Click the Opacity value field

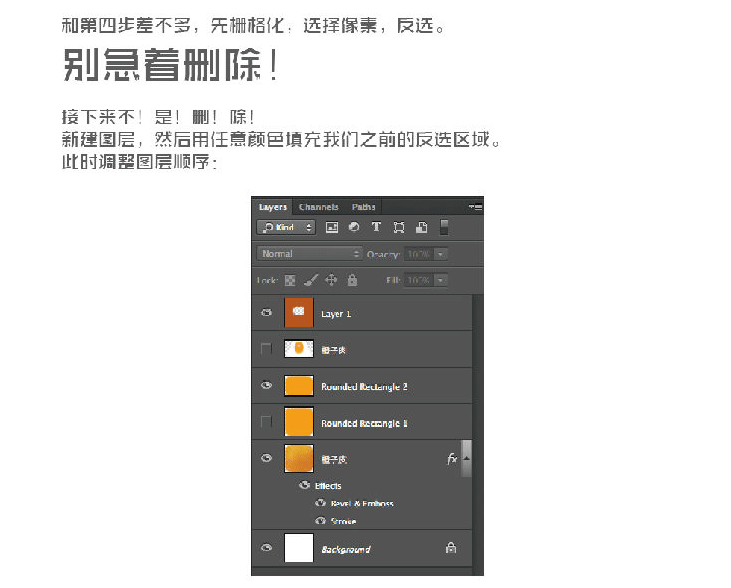[x=419, y=254]
